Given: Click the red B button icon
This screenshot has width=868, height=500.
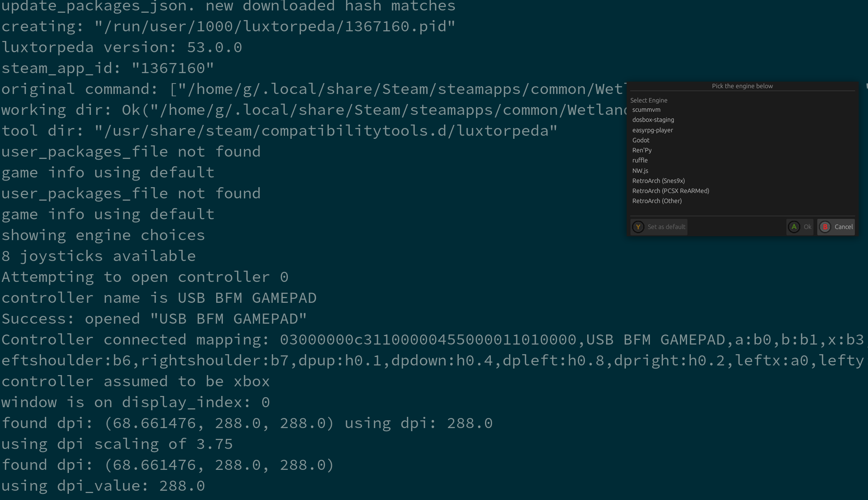Looking at the screenshot, I should click(825, 227).
